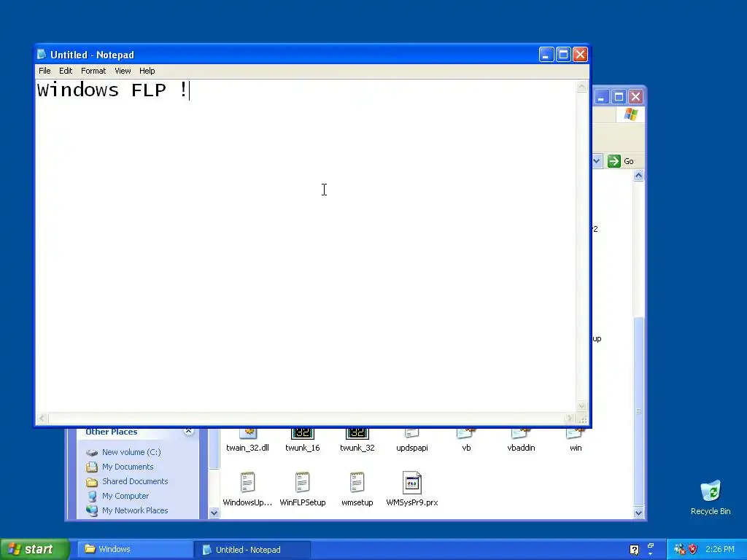Click the Shared Documents folder icon

click(92, 482)
